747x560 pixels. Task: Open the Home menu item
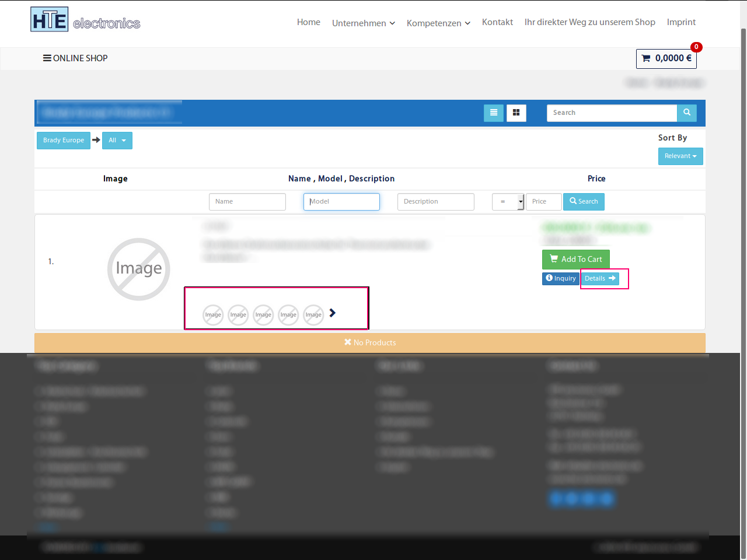308,22
